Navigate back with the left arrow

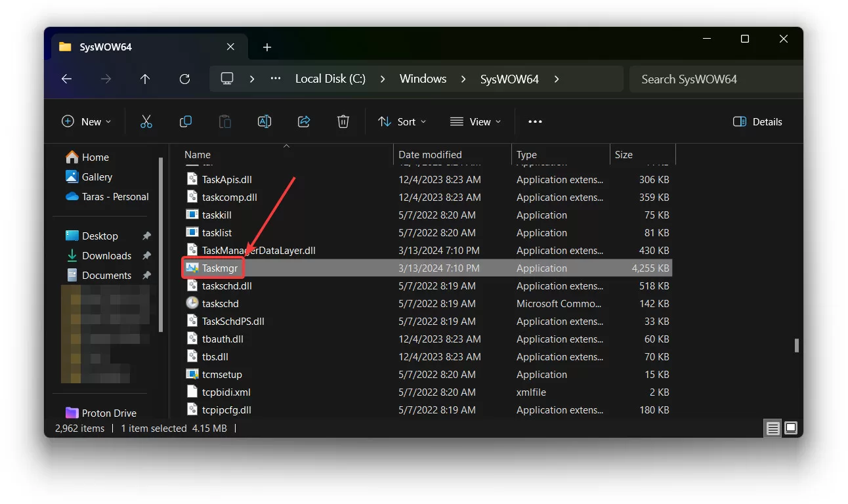(x=66, y=79)
